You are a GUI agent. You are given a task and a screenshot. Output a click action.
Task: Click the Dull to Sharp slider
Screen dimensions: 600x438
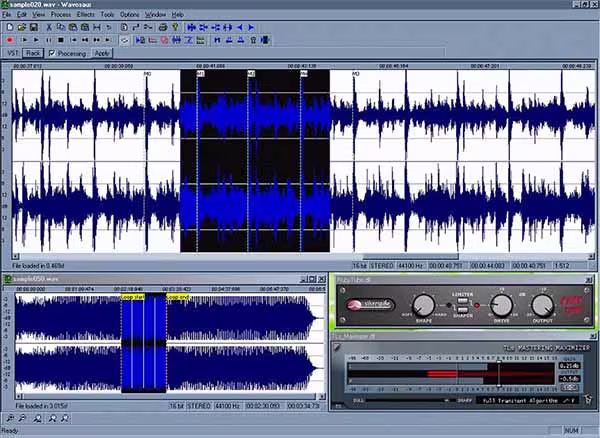click(x=410, y=401)
